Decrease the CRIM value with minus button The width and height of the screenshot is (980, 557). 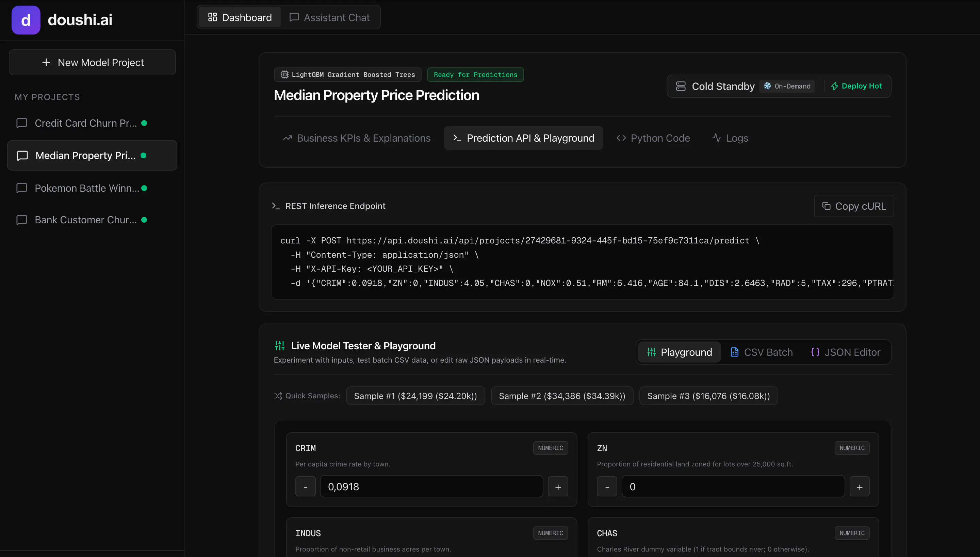pyautogui.click(x=305, y=486)
